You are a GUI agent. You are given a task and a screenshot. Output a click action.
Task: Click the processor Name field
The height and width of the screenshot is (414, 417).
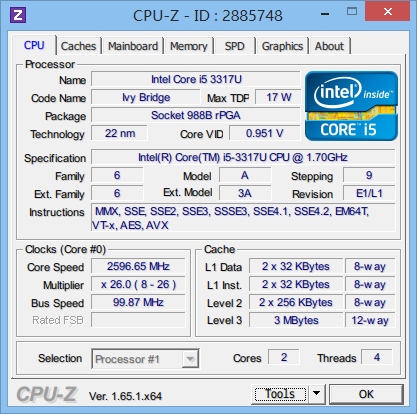coord(196,79)
